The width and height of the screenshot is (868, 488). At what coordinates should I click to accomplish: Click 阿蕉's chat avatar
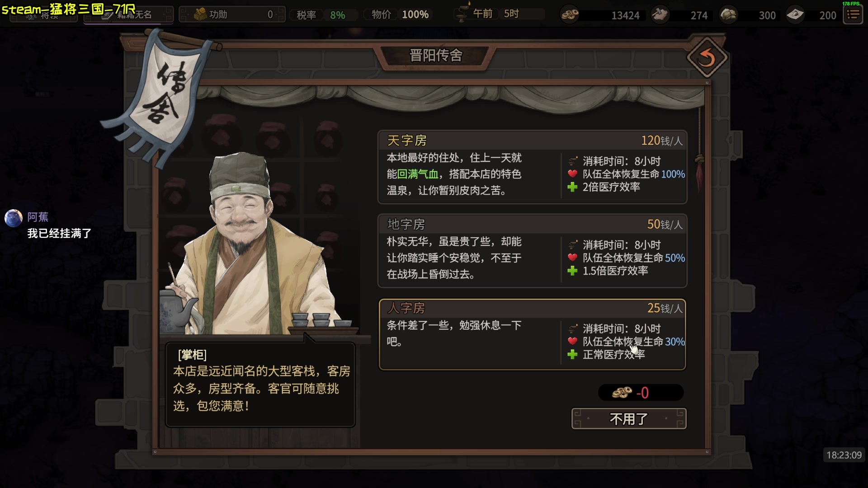tap(14, 218)
